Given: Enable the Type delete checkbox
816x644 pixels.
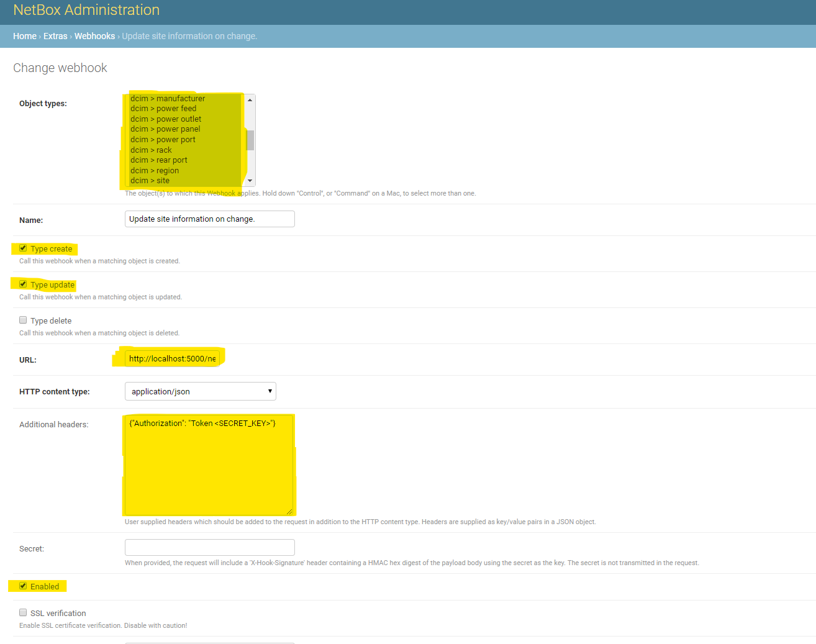Looking at the screenshot, I should click(23, 320).
